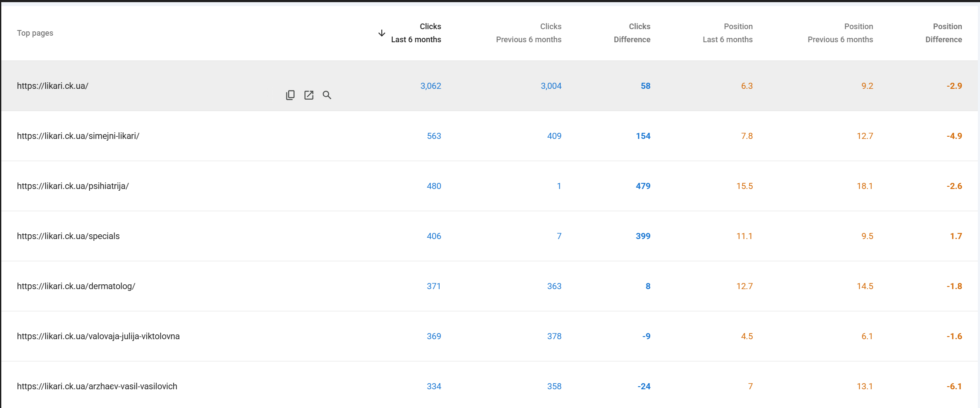980x408 pixels.
Task: Click clicks difference 154
Action: [643, 136]
